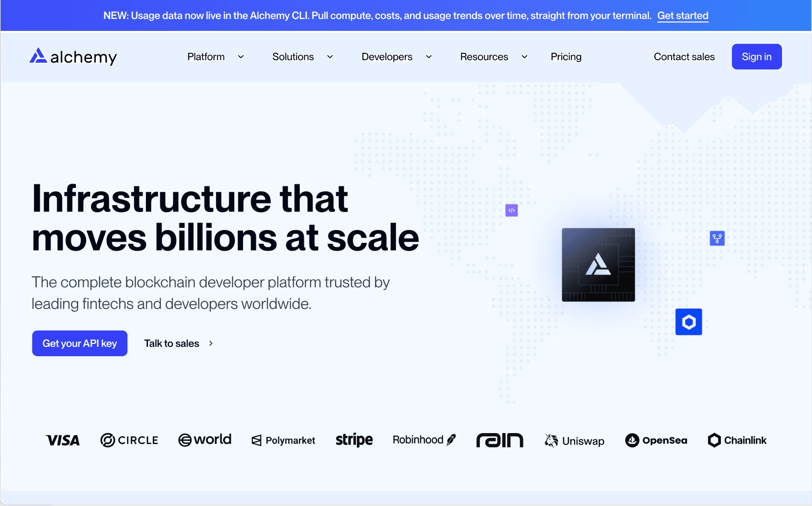
Task: Click the Robinhood logo
Action: pos(424,440)
